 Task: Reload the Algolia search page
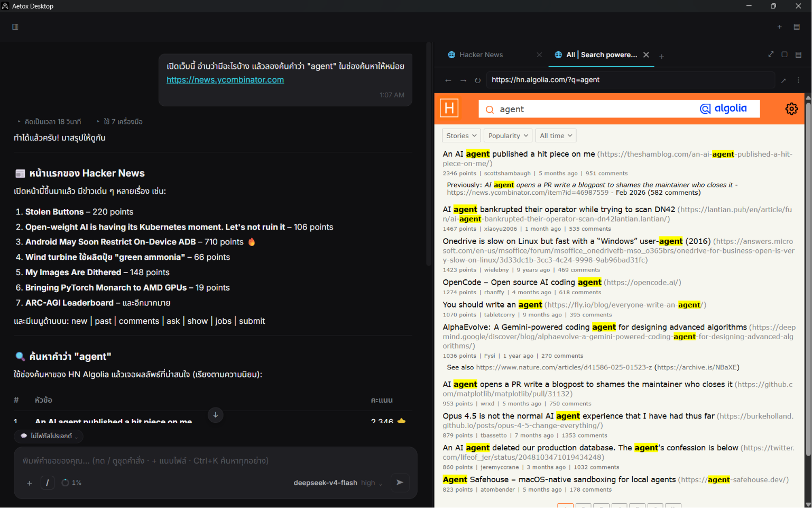[x=477, y=80]
